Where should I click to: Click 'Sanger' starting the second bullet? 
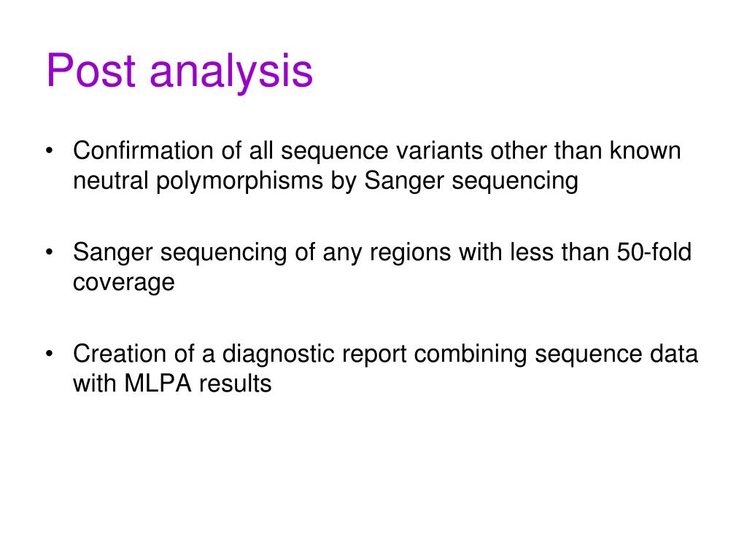(x=113, y=252)
